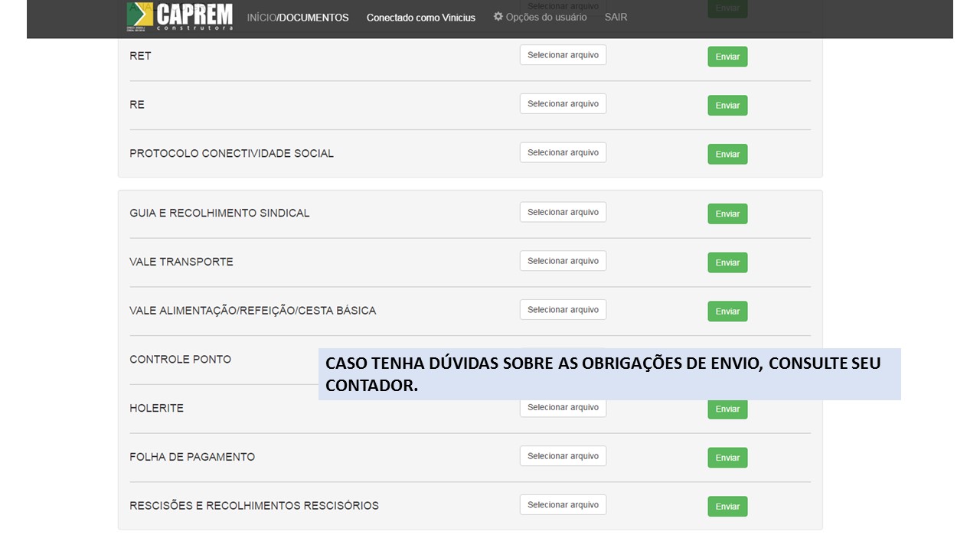Send Folha de Pagamento with Enviar
The height and width of the screenshot is (551, 980).
pyautogui.click(x=727, y=458)
